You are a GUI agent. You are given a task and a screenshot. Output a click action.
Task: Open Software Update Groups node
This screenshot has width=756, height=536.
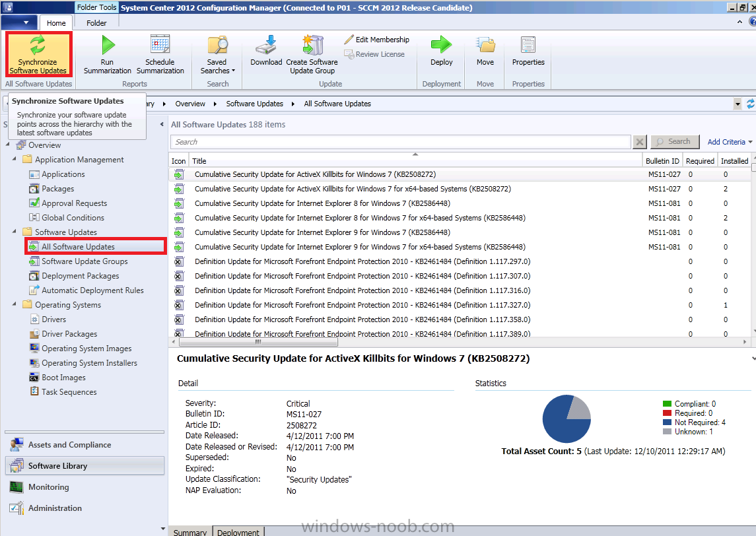(85, 261)
